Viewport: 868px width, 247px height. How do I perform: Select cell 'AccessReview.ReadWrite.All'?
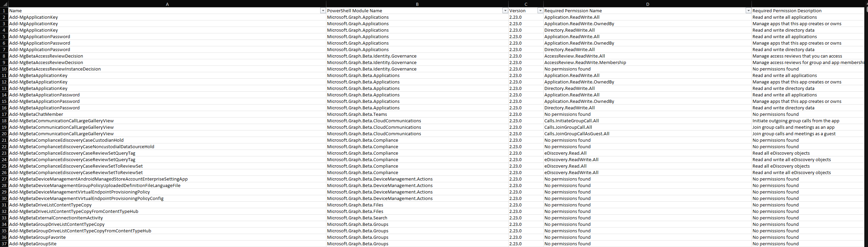coord(648,56)
